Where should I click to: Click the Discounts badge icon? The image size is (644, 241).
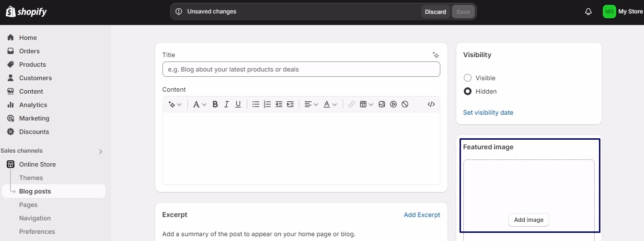pos(11,132)
